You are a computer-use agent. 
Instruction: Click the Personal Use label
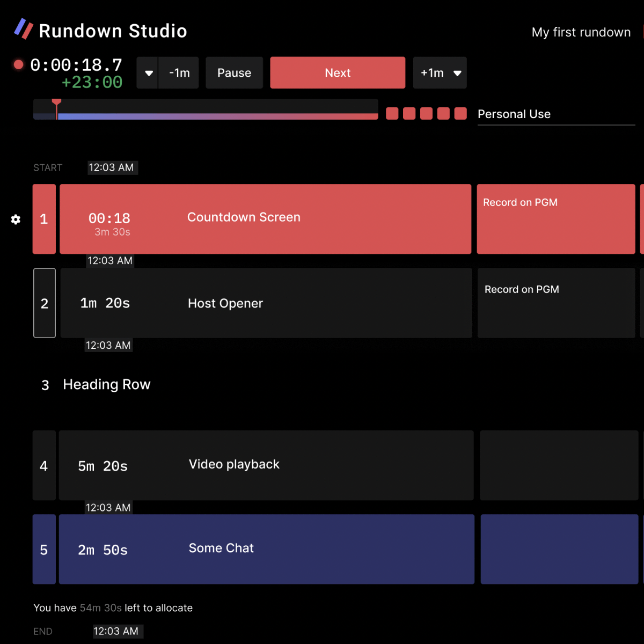coord(514,114)
